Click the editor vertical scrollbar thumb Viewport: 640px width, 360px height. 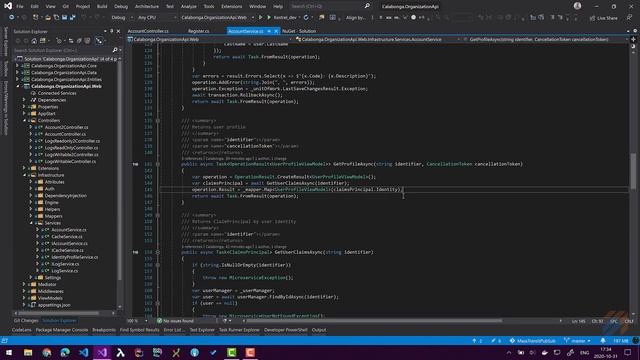[633, 171]
